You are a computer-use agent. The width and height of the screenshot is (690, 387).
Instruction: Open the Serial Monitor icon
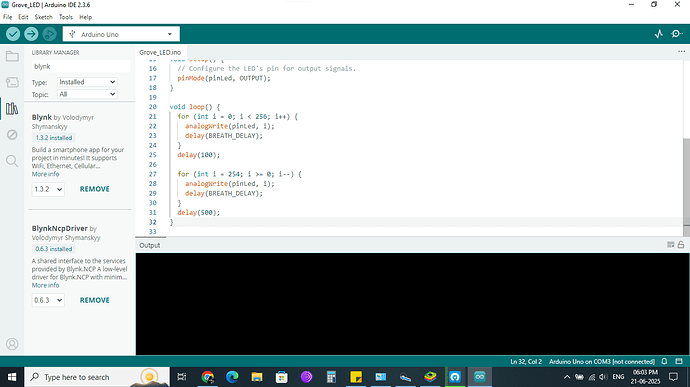(x=676, y=34)
